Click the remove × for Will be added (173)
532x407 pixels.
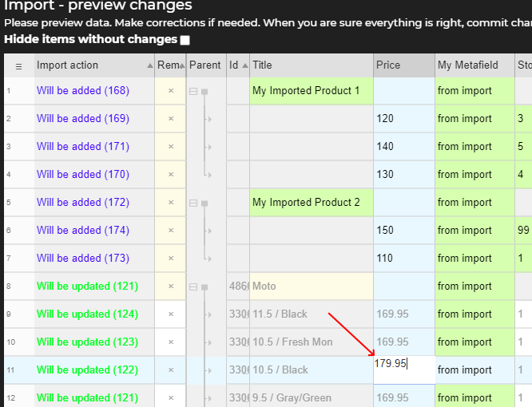[170, 259]
